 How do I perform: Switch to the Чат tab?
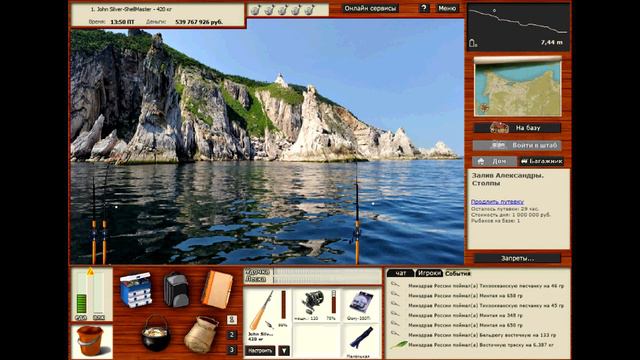click(401, 273)
